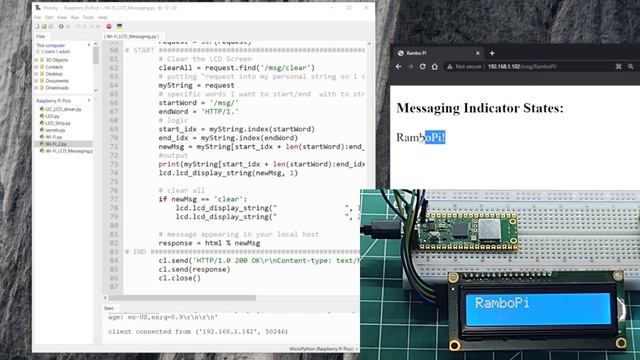Expand the Downloads folder

point(37,88)
